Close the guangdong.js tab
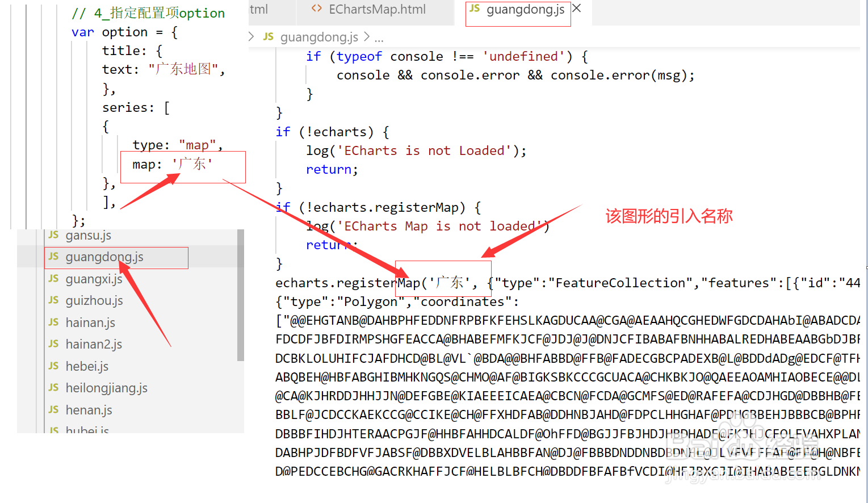Viewport: 868px width, 503px height. (577, 9)
